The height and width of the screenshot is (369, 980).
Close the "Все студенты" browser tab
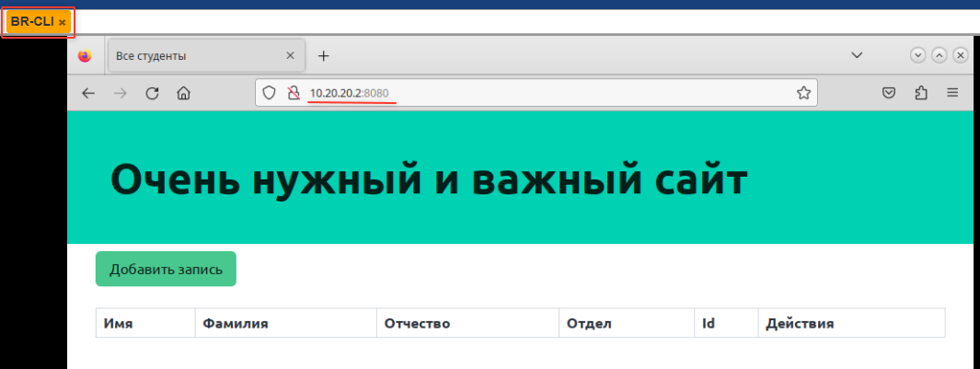pos(290,55)
